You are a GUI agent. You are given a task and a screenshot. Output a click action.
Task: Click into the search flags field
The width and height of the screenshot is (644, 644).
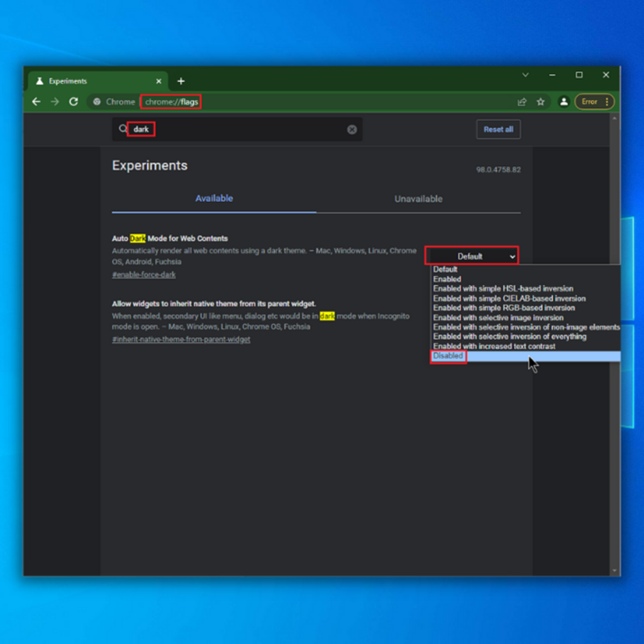point(237,130)
